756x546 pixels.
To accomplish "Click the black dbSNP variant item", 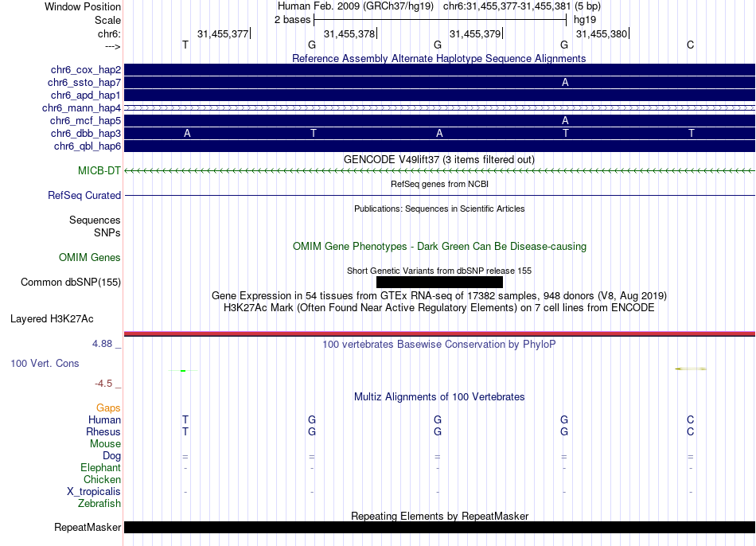I will pyautogui.click(x=439, y=283).
